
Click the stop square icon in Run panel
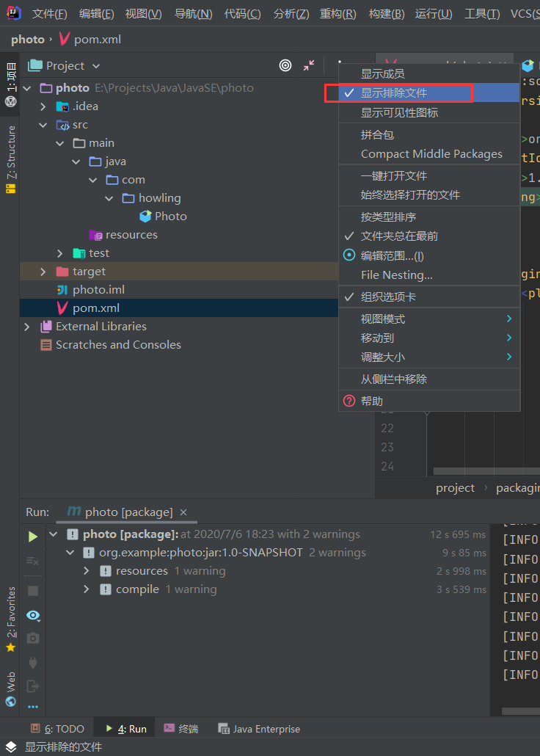33,591
